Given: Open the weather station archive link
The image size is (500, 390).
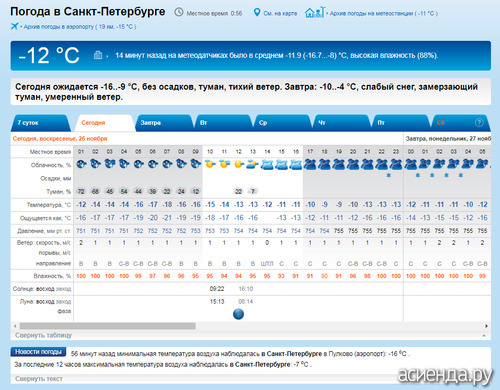Looking at the screenshot, I should (x=383, y=13).
